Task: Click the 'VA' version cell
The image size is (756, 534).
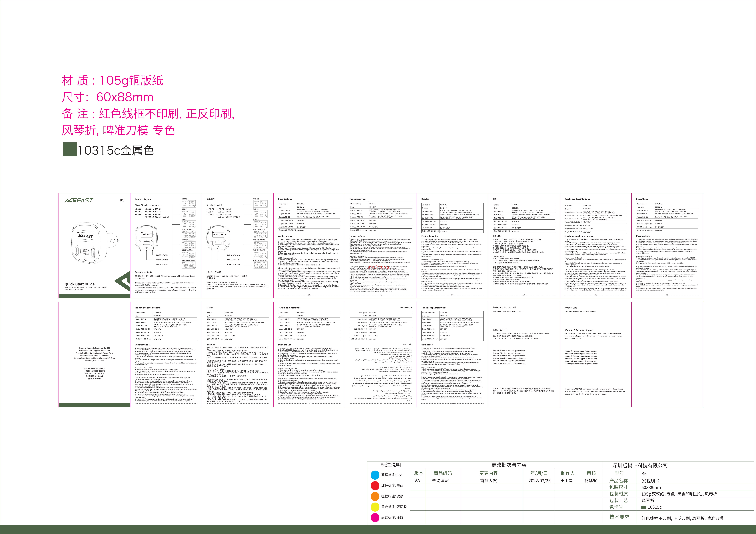Action: coord(417,481)
